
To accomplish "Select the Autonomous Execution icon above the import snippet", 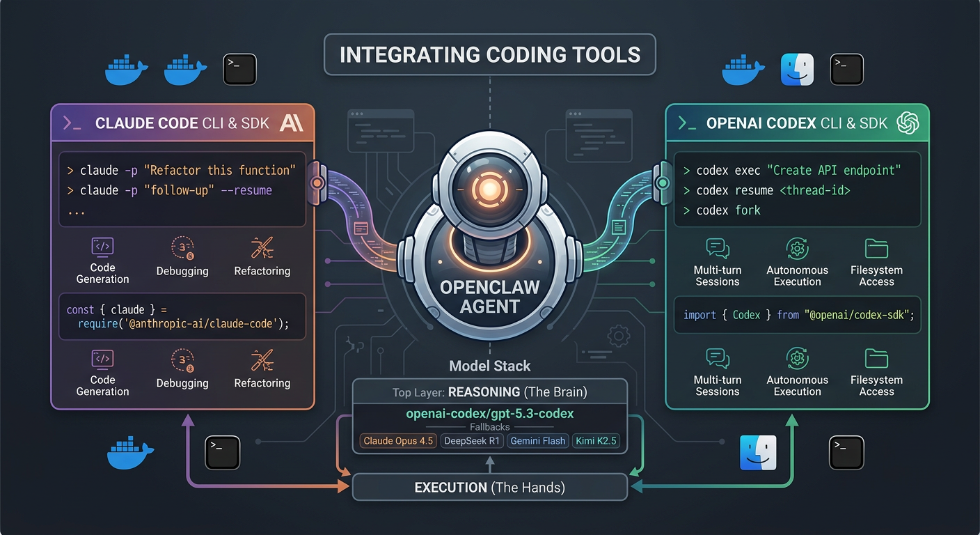I will (797, 248).
